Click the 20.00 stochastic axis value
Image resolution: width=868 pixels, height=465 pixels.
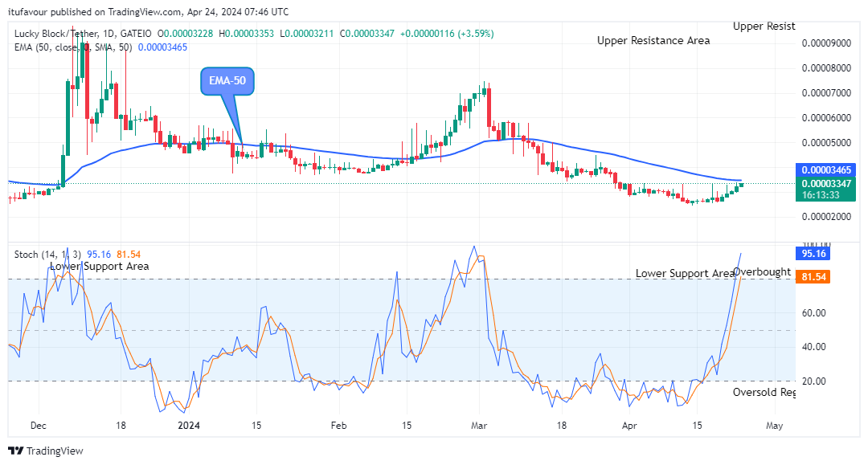(x=813, y=381)
